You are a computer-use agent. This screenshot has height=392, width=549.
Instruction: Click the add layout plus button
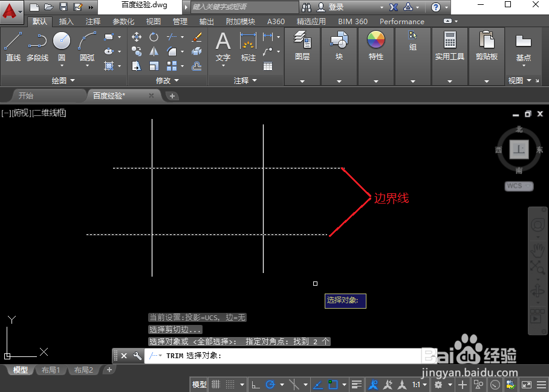pyautogui.click(x=109, y=370)
